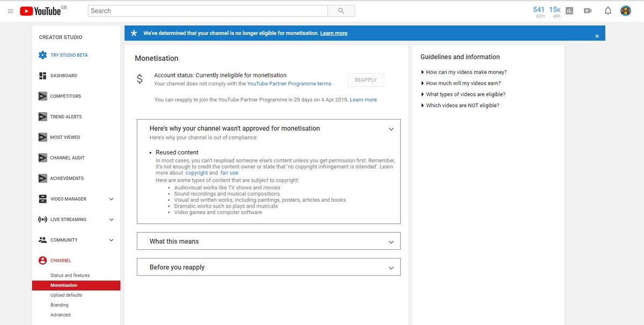Open Branding settings
The width and height of the screenshot is (644, 325).
point(60,305)
